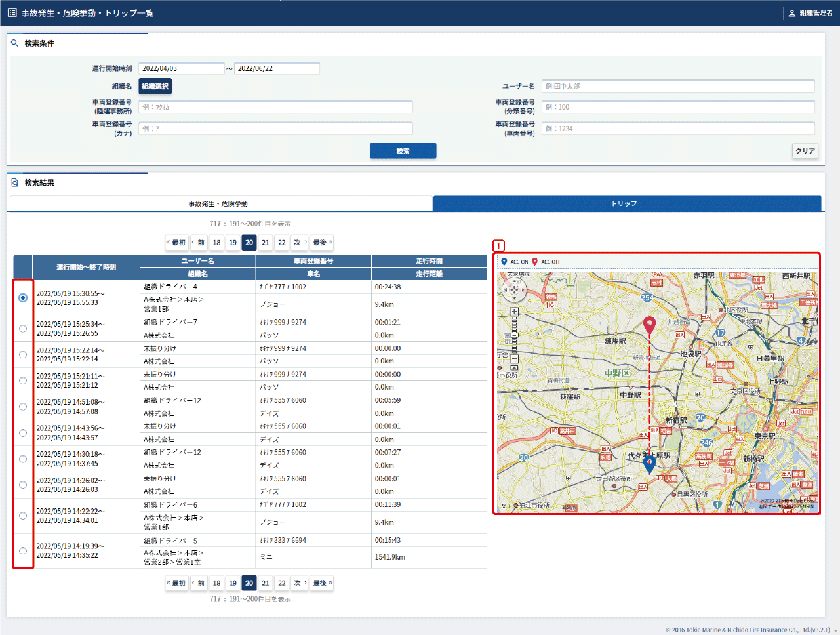Image resolution: width=840 pixels, height=635 pixels.
Task: Click the ユーザー名 input field
Action: click(x=678, y=86)
